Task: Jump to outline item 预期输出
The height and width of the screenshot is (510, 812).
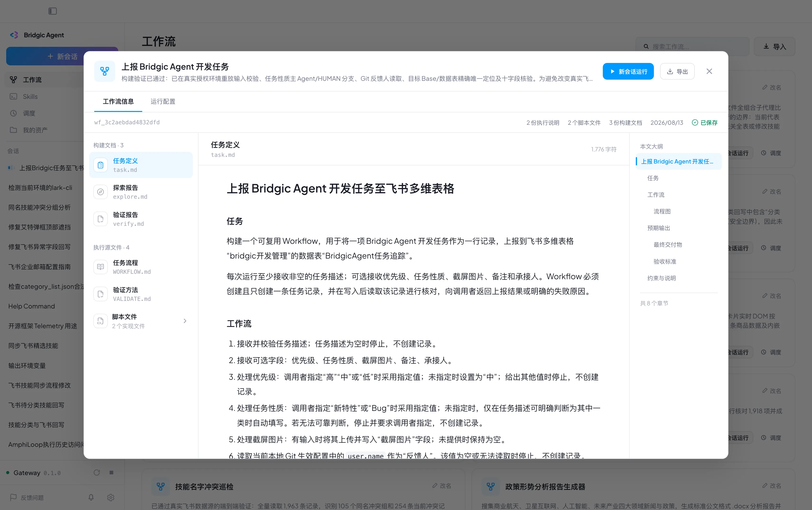Action: (x=659, y=228)
